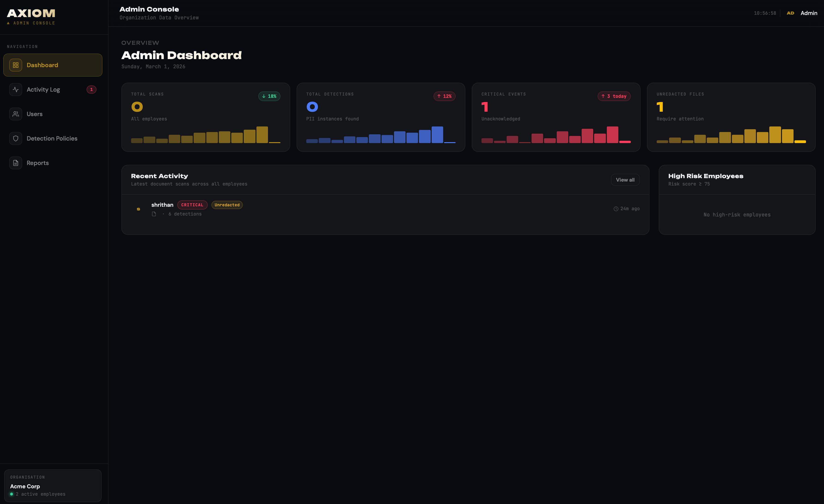Click the clock icon beside 24m ago
Viewport: 824px width, 504px height.
pyautogui.click(x=616, y=209)
